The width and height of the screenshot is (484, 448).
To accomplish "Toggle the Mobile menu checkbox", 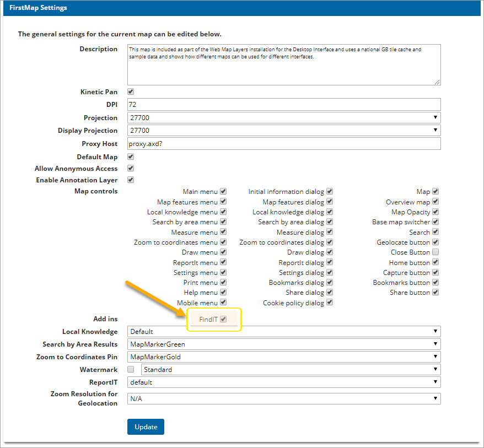I will [223, 303].
